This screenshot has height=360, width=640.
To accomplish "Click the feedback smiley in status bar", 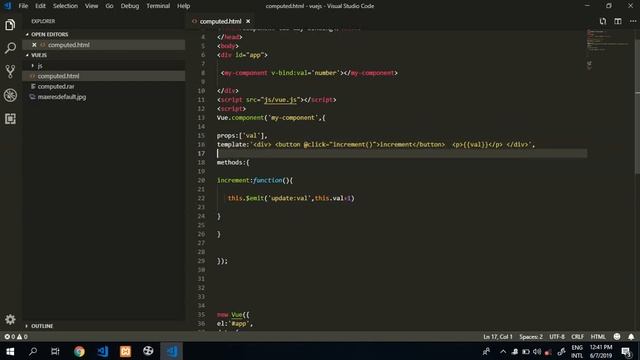I will pos(617,337).
